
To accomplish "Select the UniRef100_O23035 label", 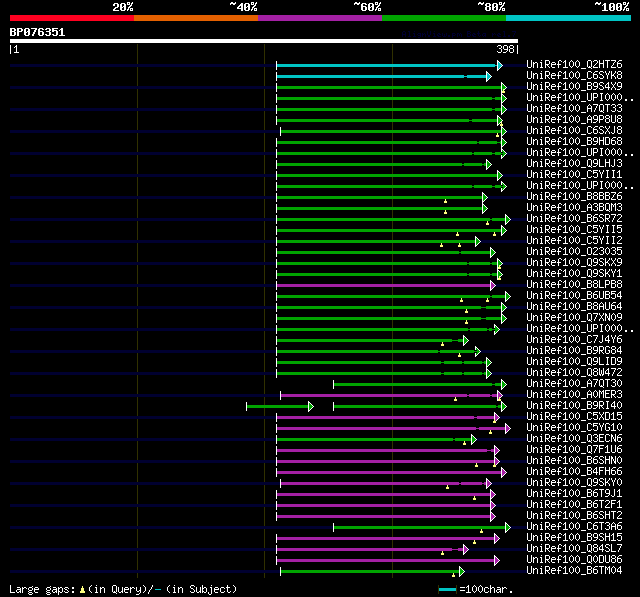I will tap(574, 251).
